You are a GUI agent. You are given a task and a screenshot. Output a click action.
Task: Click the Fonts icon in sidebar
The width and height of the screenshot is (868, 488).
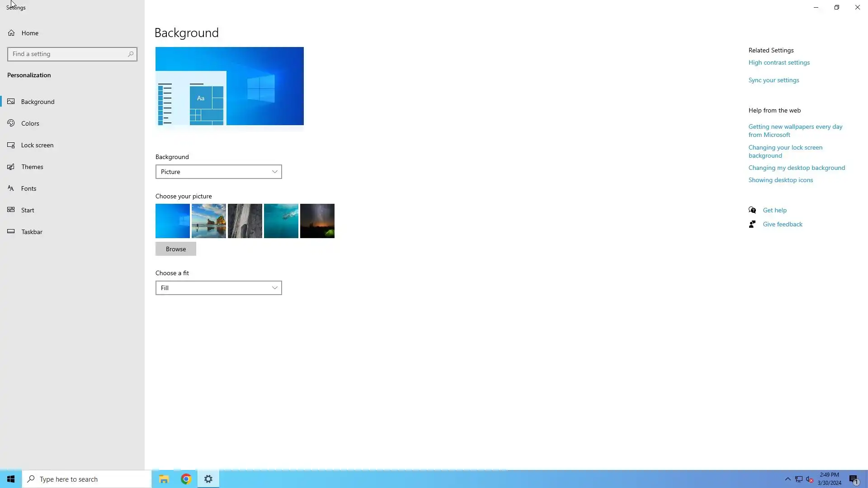pos(11,188)
